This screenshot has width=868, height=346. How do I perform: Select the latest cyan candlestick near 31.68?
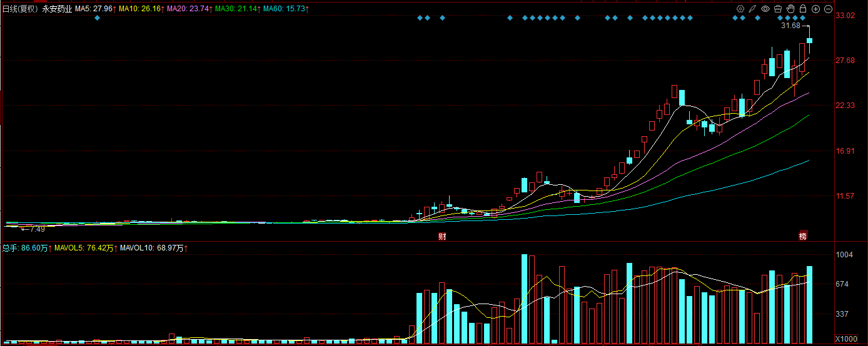pos(810,41)
